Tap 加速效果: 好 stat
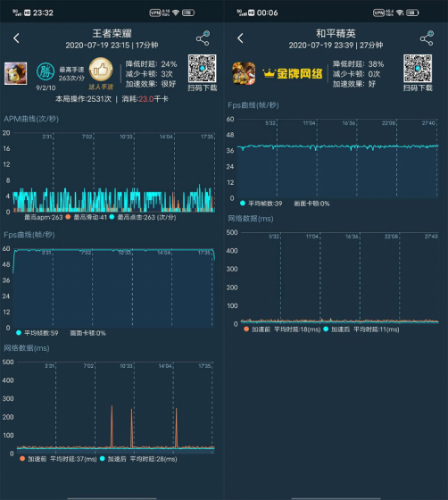Viewport: 448px width, 500px height. click(354, 84)
